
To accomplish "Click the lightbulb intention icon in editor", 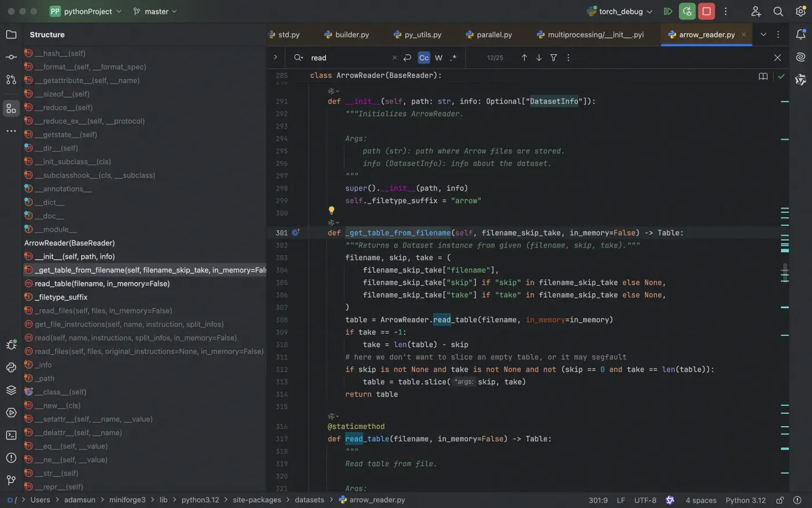I will click(x=331, y=210).
